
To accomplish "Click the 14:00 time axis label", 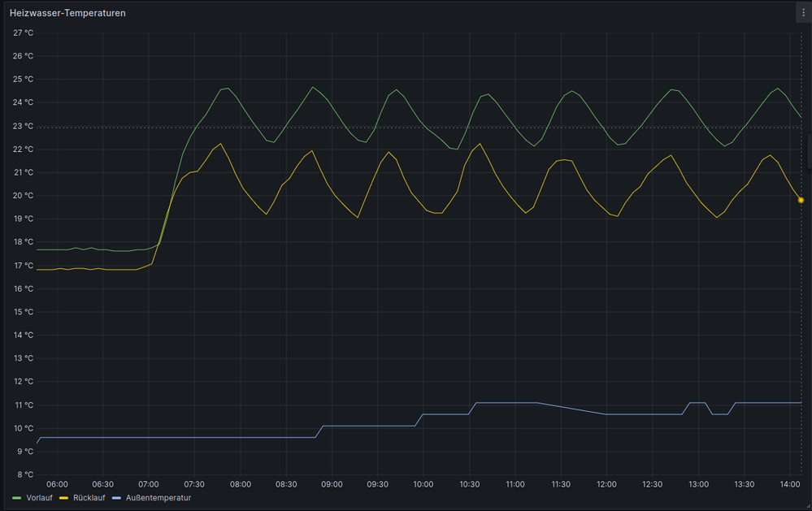I will 789,484.
